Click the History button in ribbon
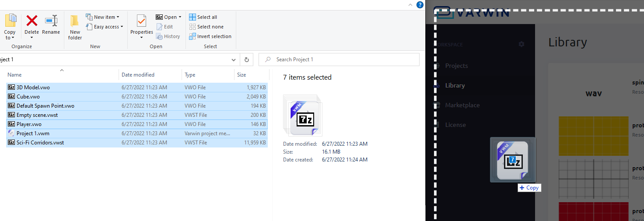This screenshot has width=644, height=221. (x=168, y=36)
